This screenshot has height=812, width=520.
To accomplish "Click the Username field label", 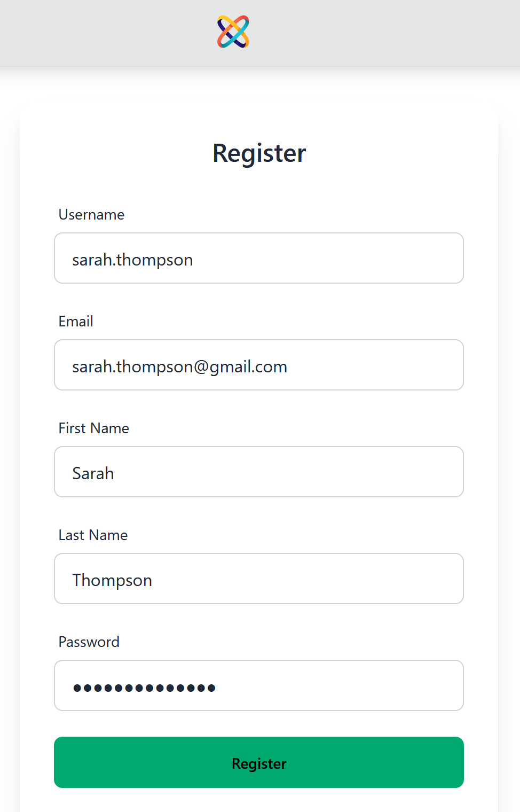I will click(91, 215).
